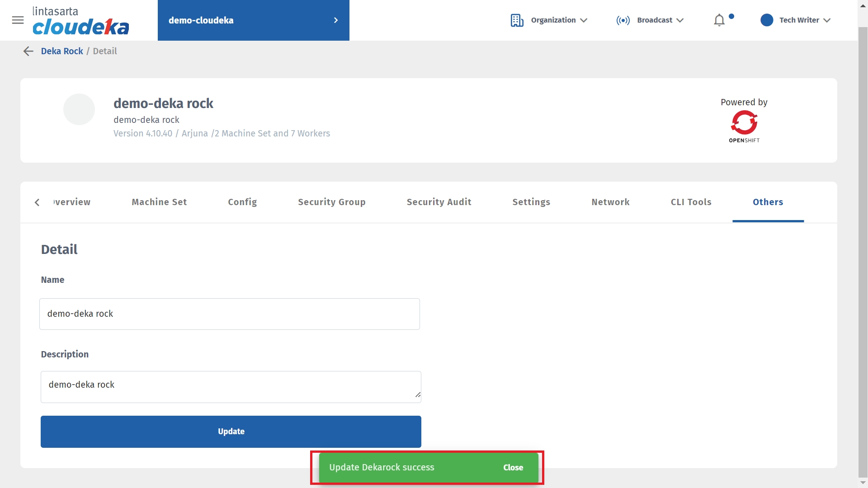Click the notification bell icon
868x488 pixels.
pyautogui.click(x=719, y=20)
